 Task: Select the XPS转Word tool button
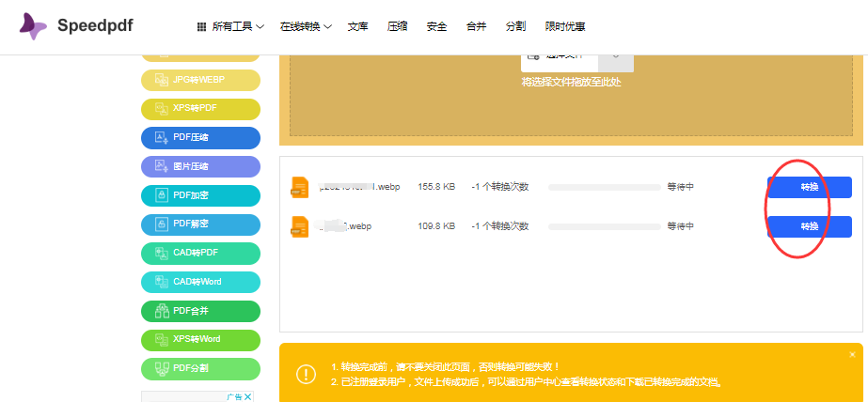coord(200,340)
